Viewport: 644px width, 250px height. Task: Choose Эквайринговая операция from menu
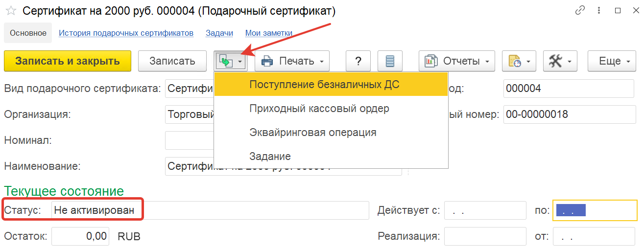pos(331,132)
